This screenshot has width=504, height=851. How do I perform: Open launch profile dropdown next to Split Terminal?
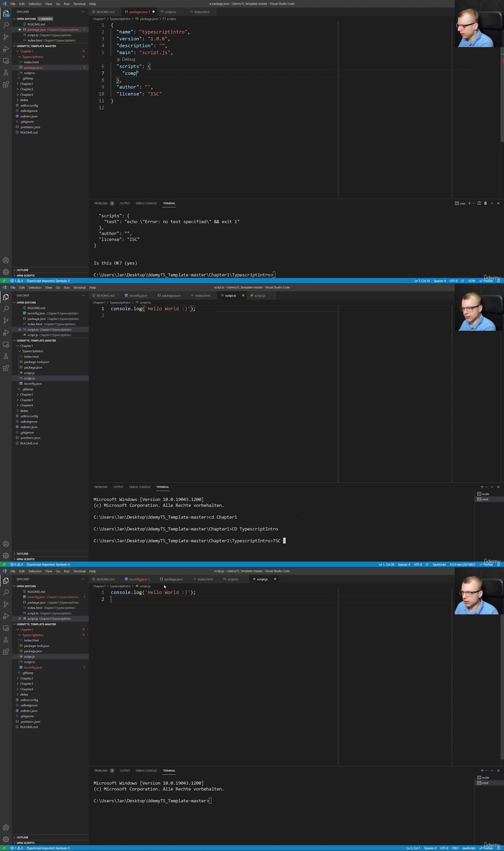tap(474, 203)
